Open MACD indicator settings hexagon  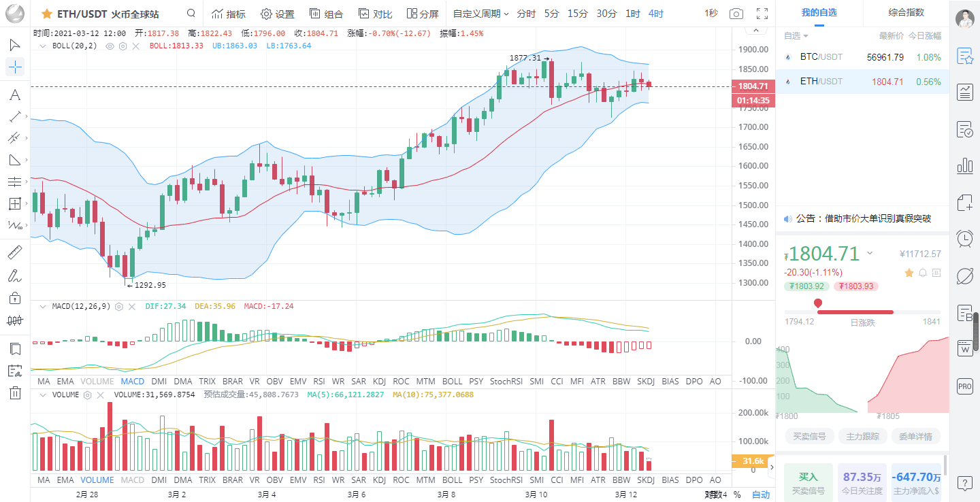point(119,306)
